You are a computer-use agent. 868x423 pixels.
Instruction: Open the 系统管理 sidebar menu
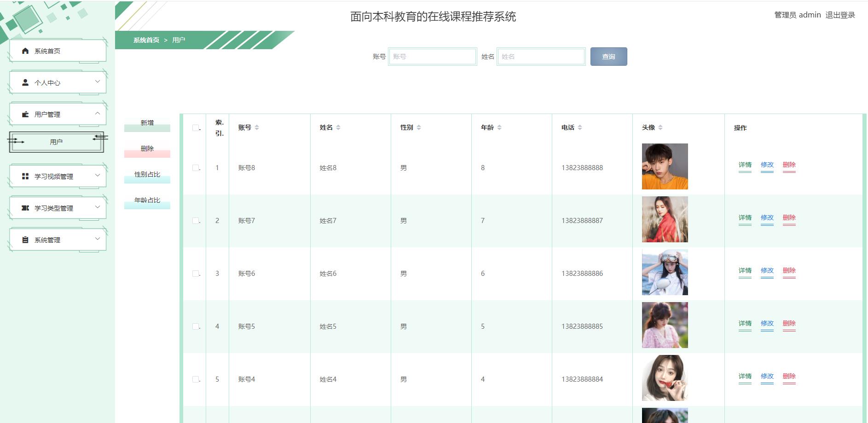click(58, 240)
